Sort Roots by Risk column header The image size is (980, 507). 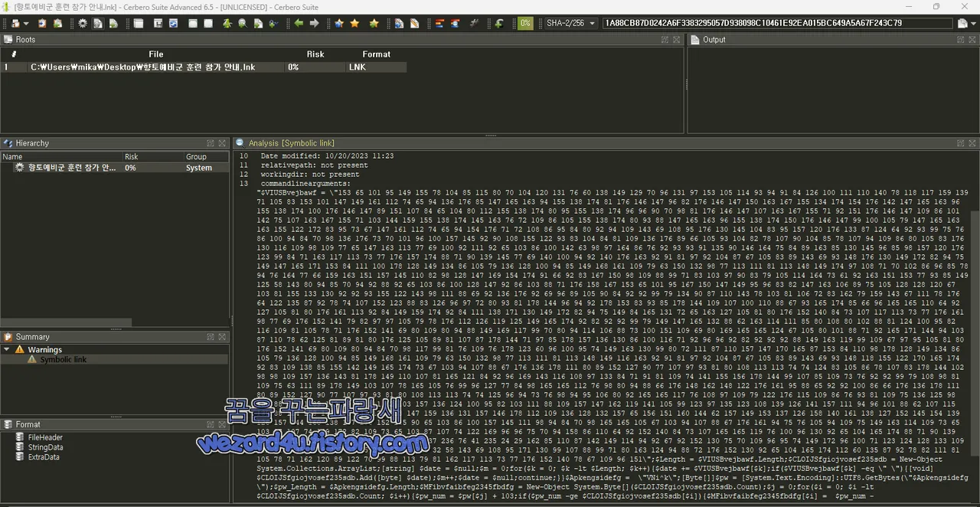click(x=315, y=54)
